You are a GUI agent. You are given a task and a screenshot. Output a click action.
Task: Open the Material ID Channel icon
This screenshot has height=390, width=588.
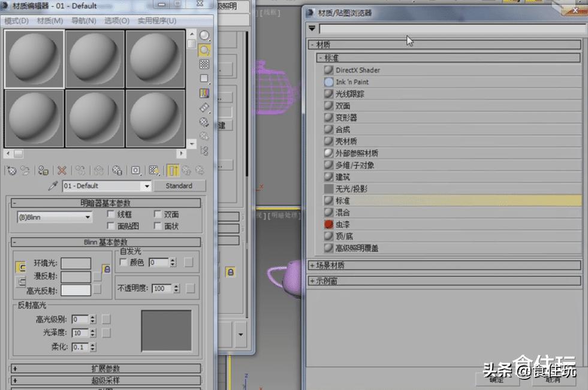(x=135, y=171)
